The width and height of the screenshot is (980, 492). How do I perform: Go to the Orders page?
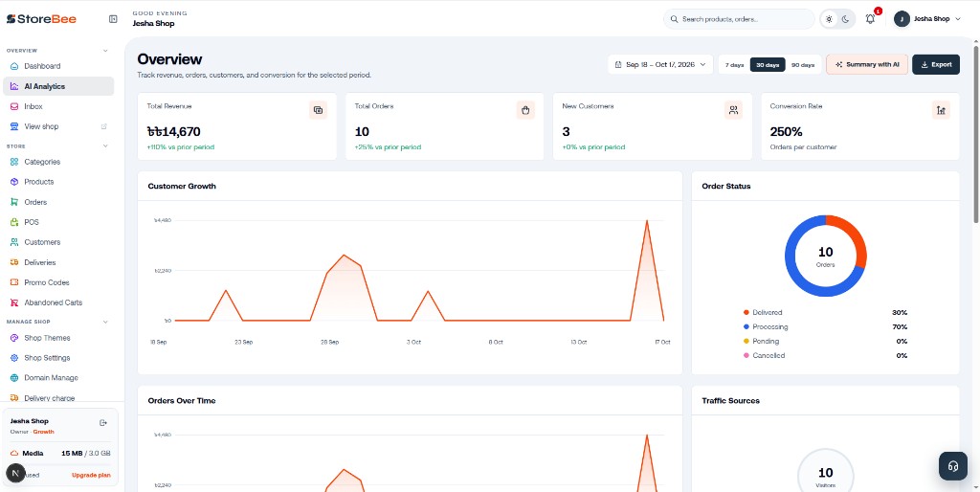coord(58,202)
